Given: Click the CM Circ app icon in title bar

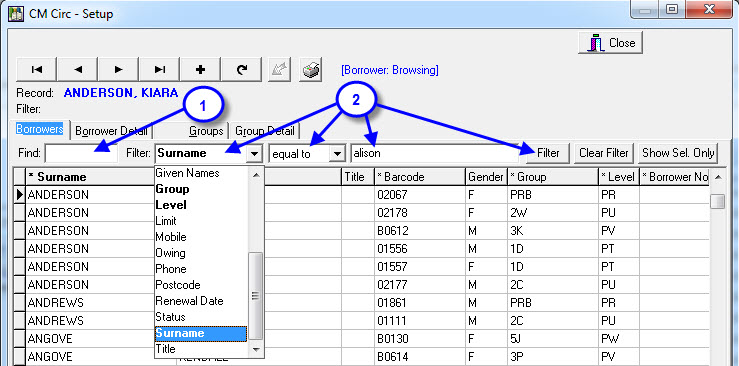Looking at the screenshot, I should 16,13.
